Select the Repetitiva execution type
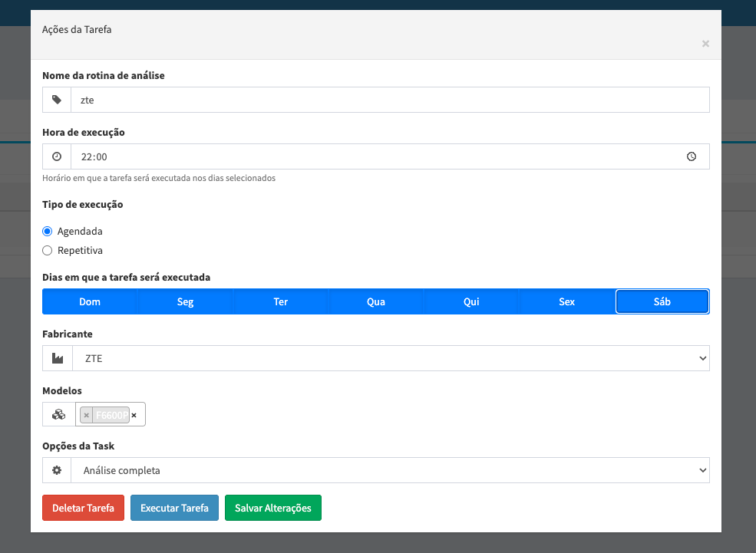Viewport: 756px width, 553px height. point(48,250)
